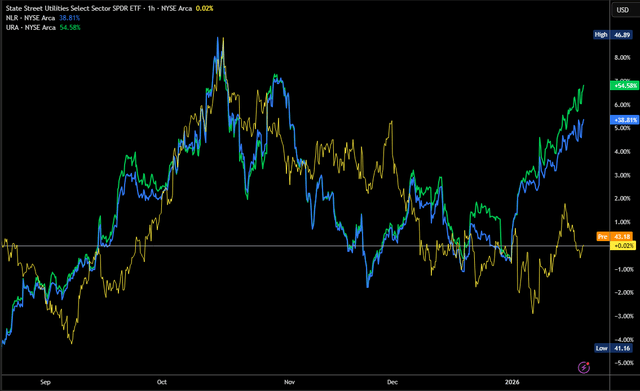
Task: Click the 2026 label on time axis
Action: click(512, 382)
